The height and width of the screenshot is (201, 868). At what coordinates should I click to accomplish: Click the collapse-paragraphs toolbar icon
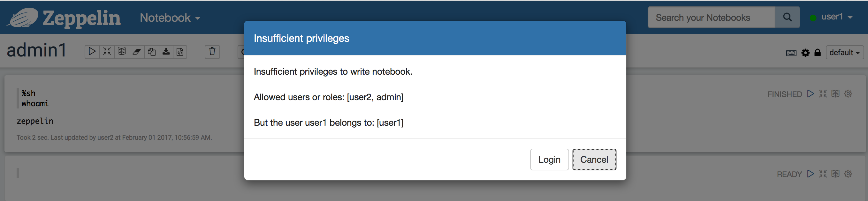(x=107, y=52)
